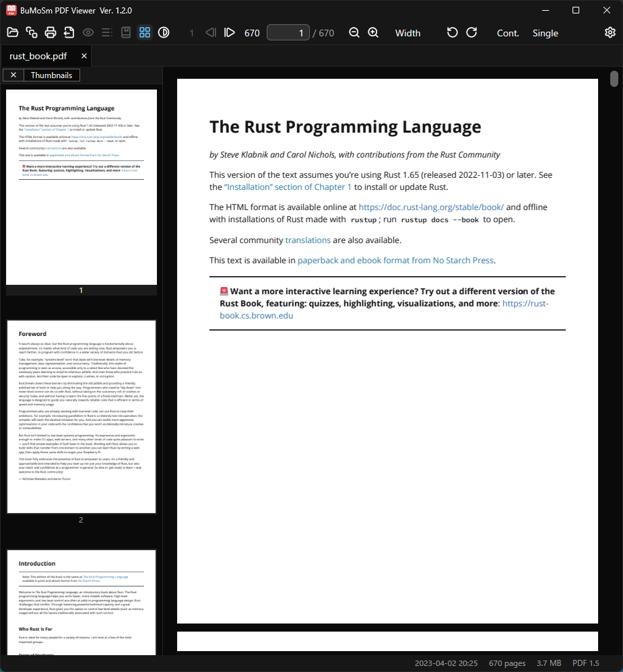Switch to Single page mode

pyautogui.click(x=546, y=33)
